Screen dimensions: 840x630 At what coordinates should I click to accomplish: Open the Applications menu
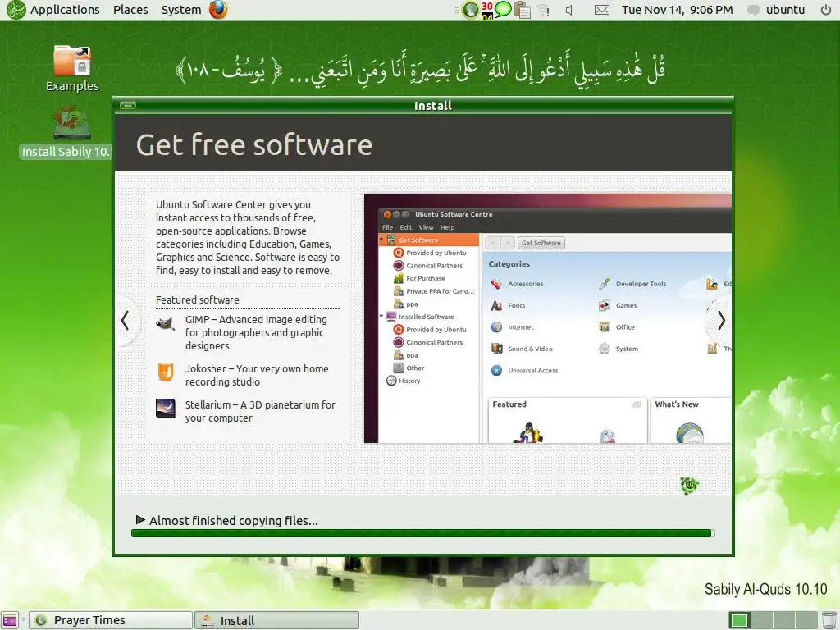[64, 10]
